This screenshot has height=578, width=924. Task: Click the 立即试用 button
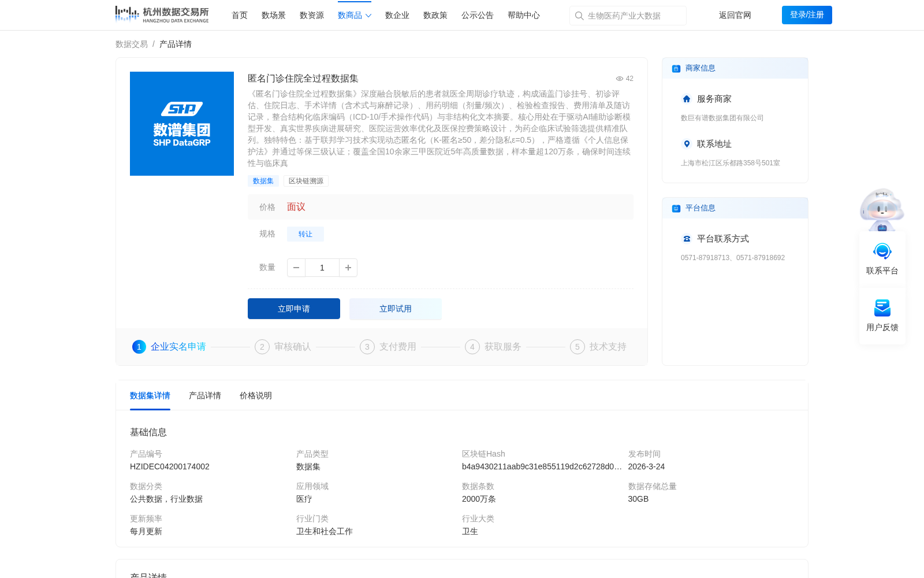(x=396, y=309)
